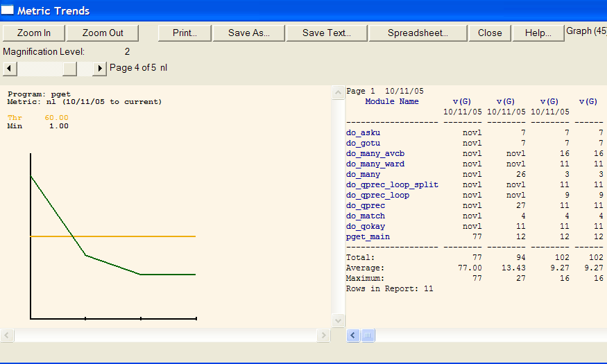Select the do_qprec module row

coord(475,206)
